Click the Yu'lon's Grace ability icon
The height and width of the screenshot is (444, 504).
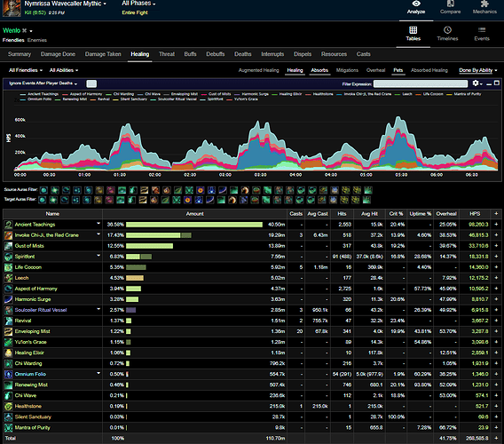8,342
